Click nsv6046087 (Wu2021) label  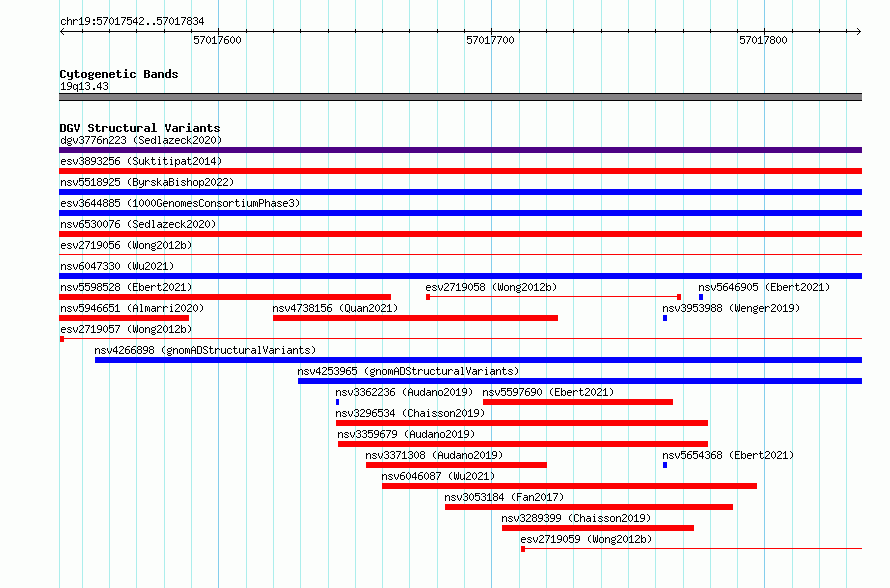click(x=438, y=476)
